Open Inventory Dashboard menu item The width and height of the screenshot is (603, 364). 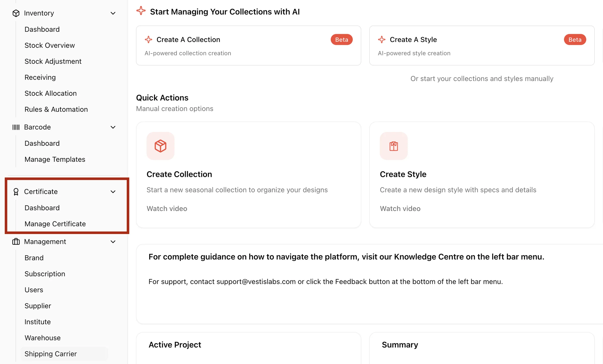[x=42, y=29]
